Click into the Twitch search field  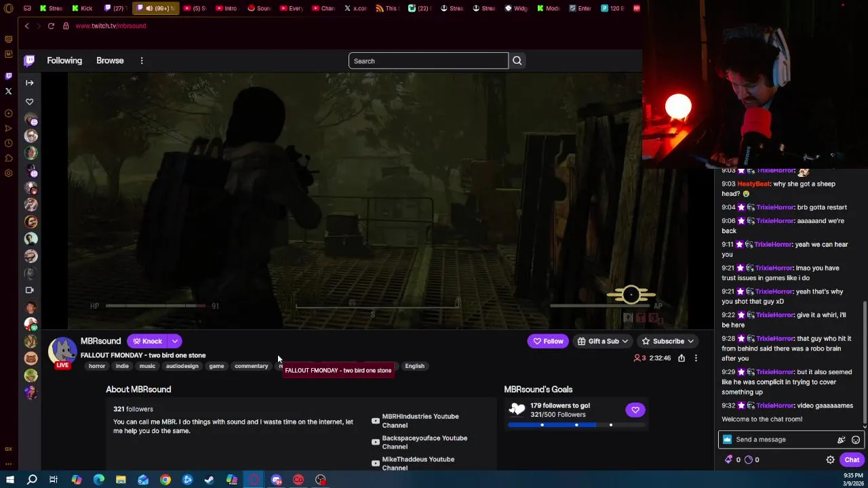point(428,61)
